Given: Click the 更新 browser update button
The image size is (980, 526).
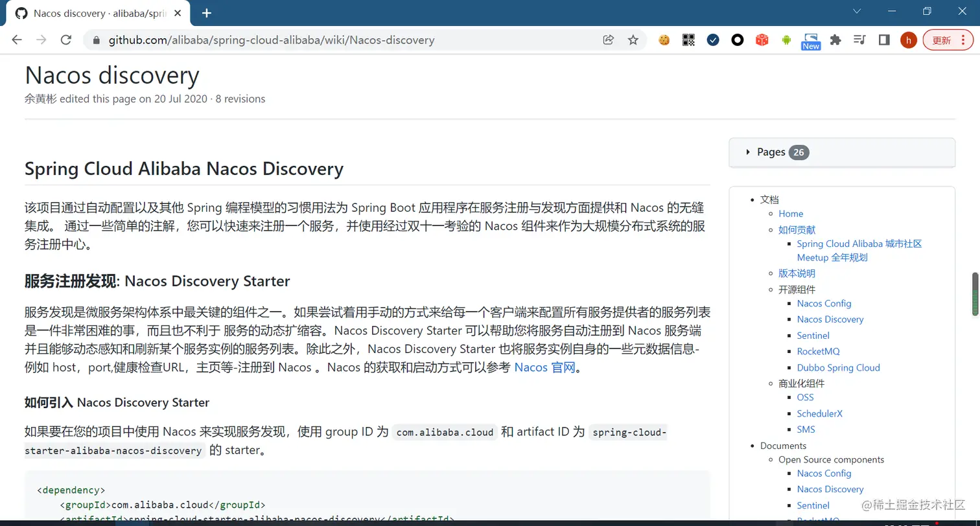Looking at the screenshot, I should tap(948, 40).
